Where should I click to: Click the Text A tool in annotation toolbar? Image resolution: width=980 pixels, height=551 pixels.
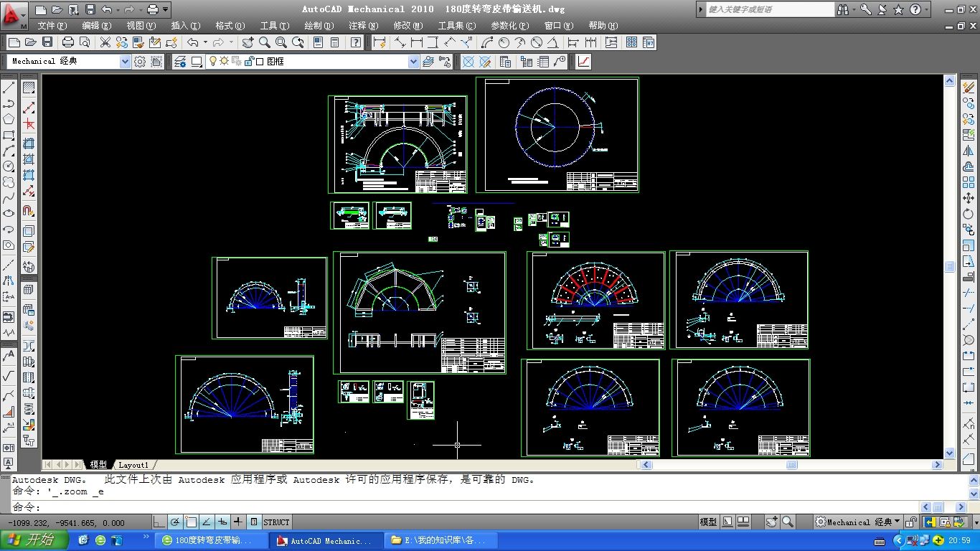point(9,354)
